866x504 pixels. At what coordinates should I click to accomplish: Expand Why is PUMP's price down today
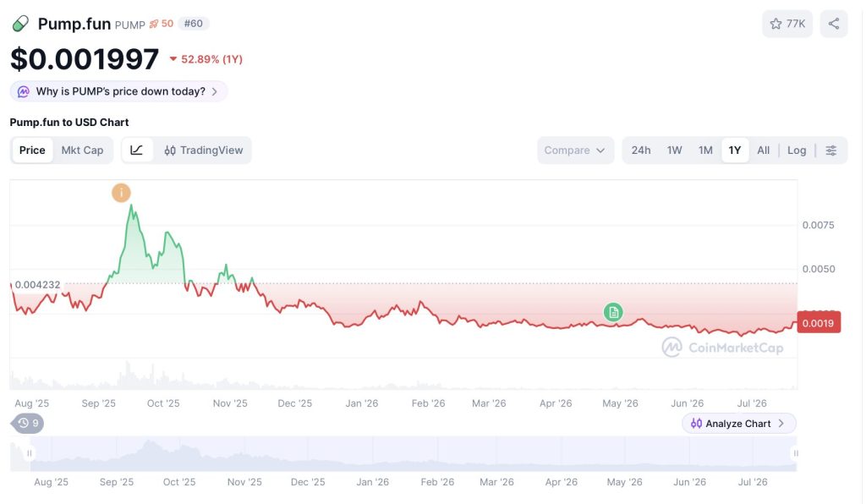point(118,91)
